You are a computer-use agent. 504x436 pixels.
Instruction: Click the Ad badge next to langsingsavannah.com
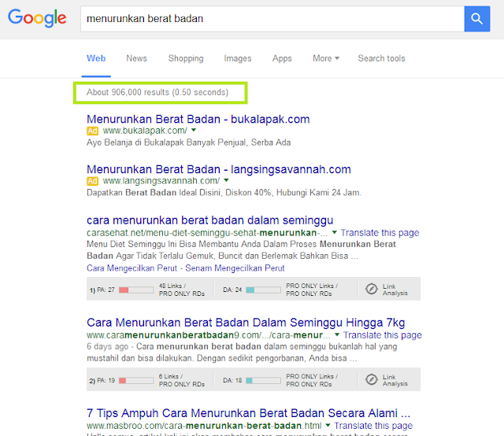92,181
